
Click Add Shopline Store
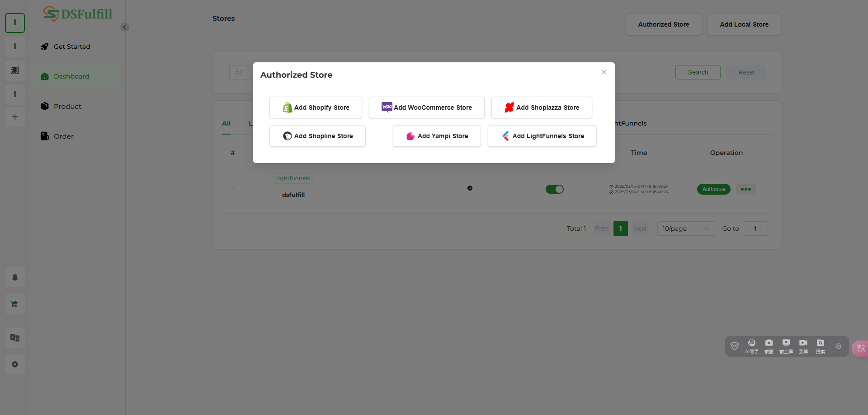317,136
